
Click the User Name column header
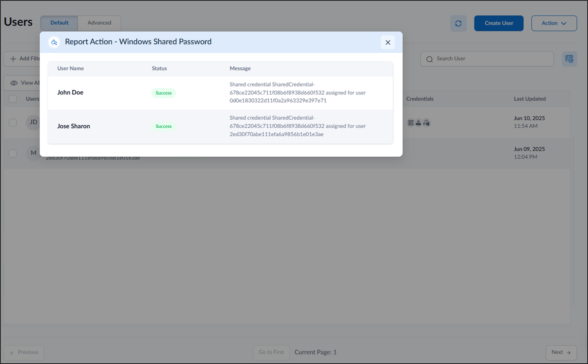71,68
